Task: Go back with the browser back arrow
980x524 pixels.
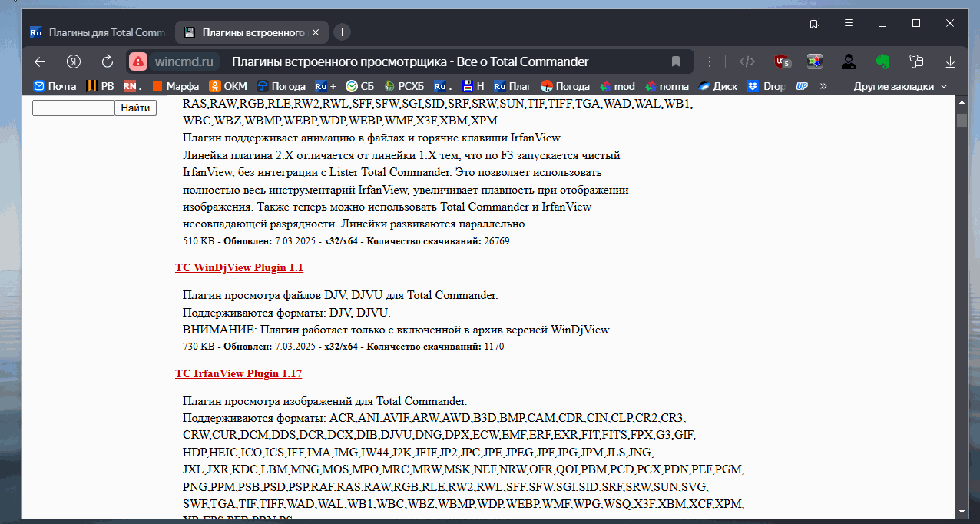Action: pyautogui.click(x=40, y=61)
